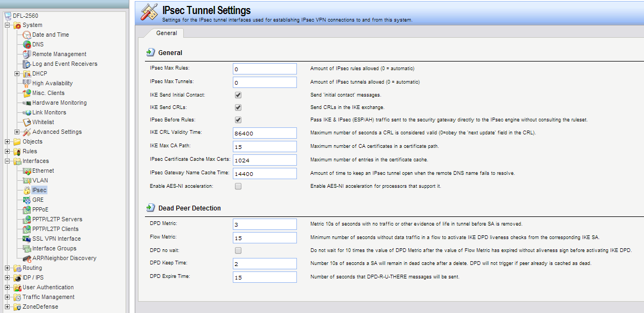
Task: Click the SSL VPN Interface icon
Action: (27, 239)
